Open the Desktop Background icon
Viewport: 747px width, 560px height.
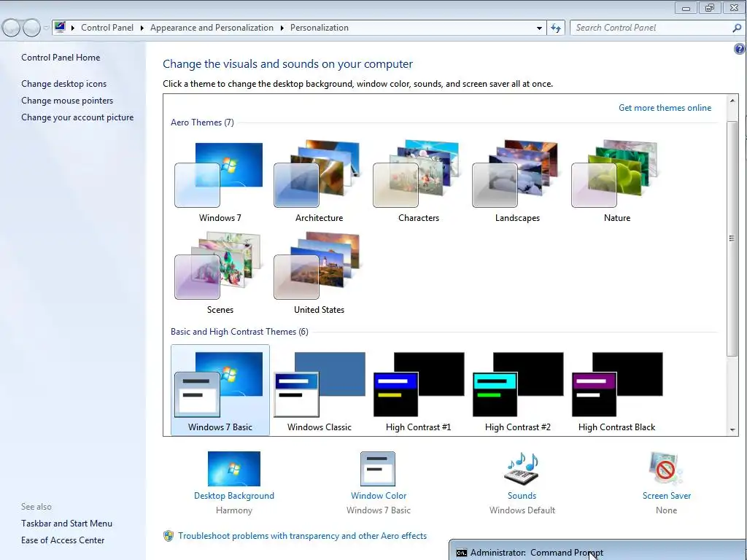point(234,469)
